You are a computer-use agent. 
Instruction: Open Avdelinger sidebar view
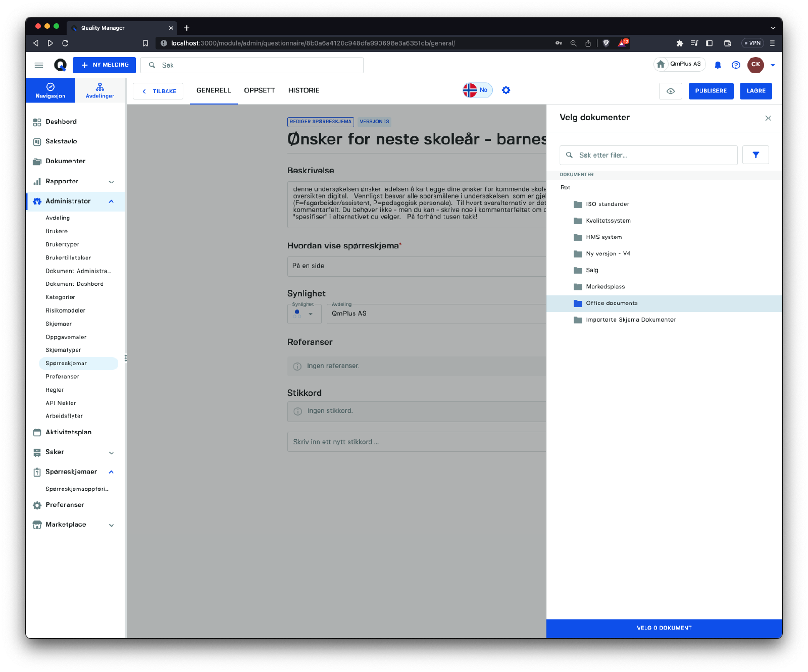tap(100, 90)
